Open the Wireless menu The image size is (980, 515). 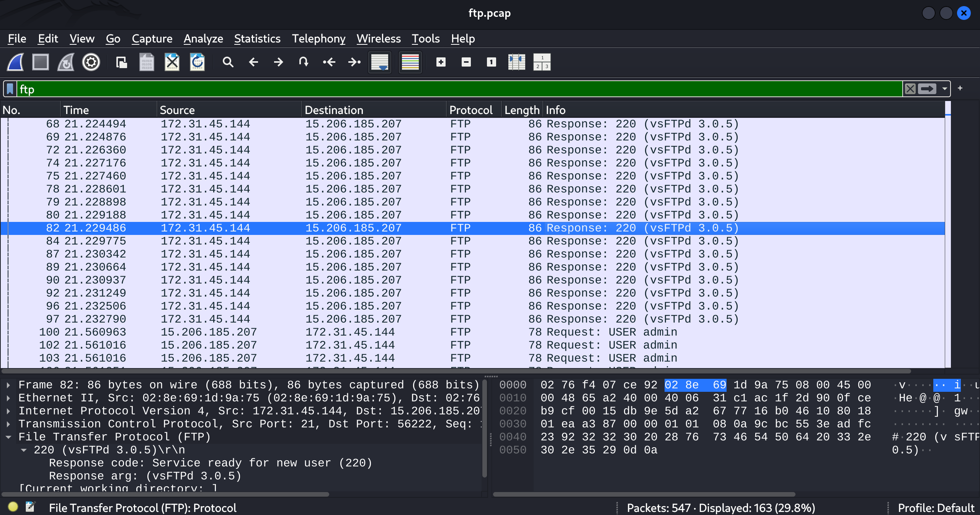click(x=379, y=39)
